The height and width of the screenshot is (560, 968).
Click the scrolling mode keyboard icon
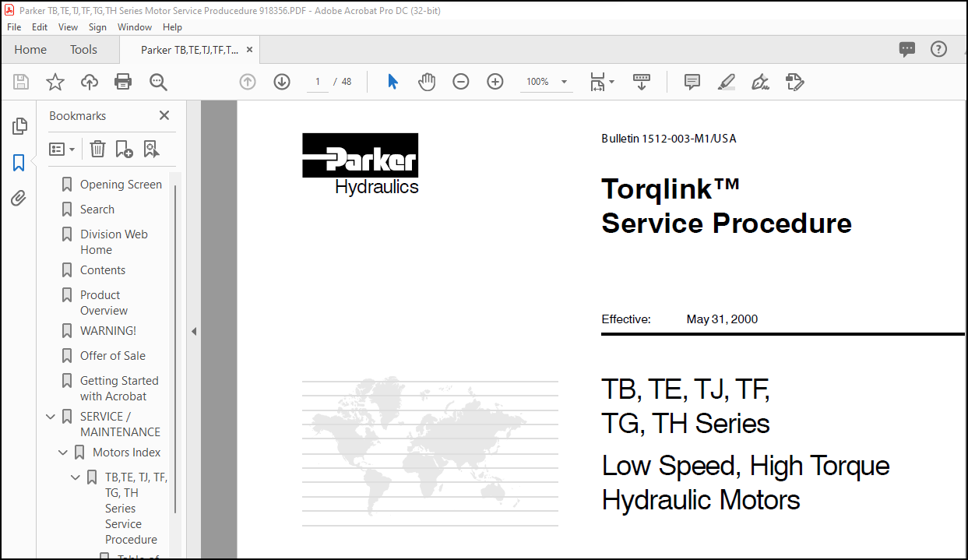(x=642, y=82)
